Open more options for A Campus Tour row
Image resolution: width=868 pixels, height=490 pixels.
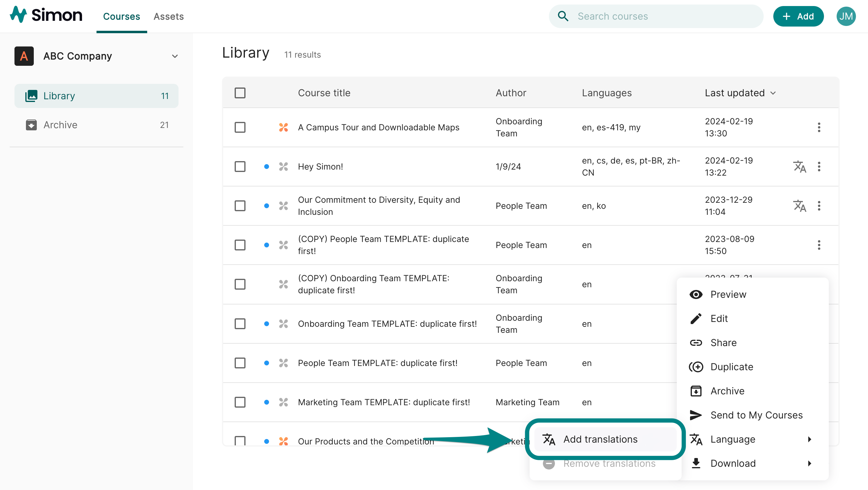[x=819, y=127]
